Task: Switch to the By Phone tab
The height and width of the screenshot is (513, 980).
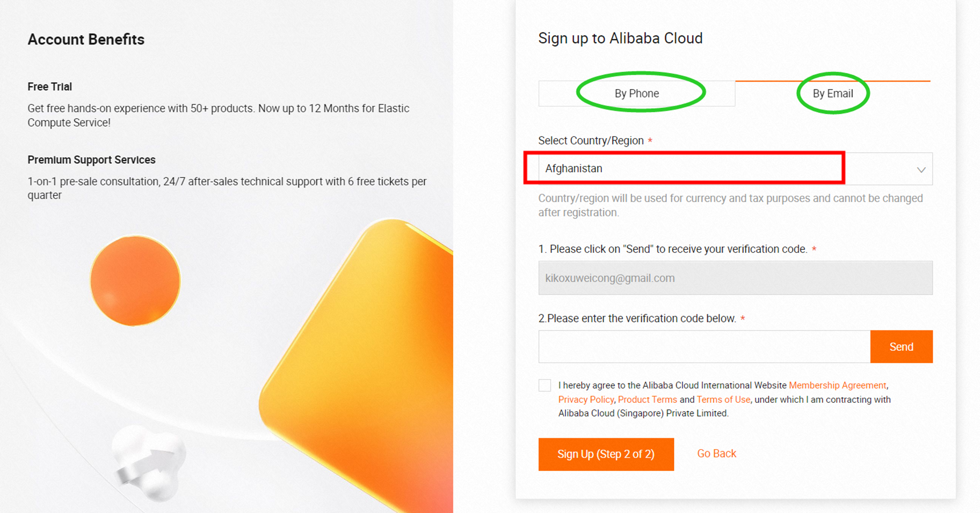Action: coord(637,94)
